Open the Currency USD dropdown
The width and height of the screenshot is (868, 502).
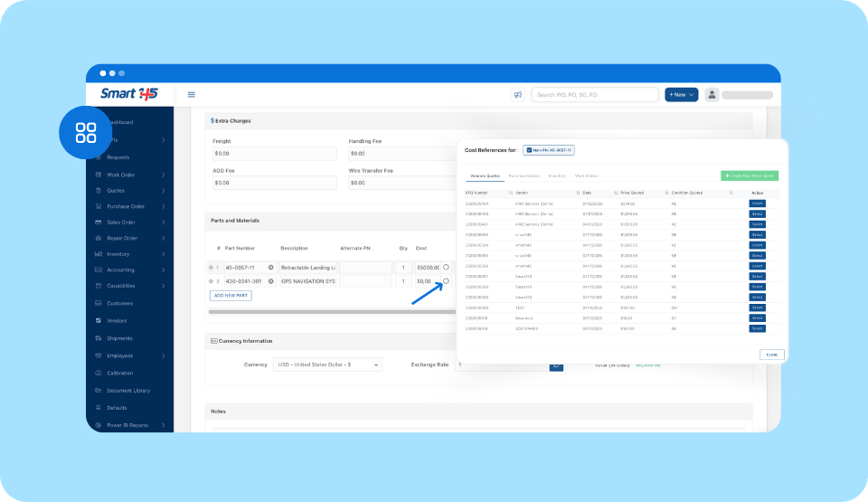(x=327, y=365)
